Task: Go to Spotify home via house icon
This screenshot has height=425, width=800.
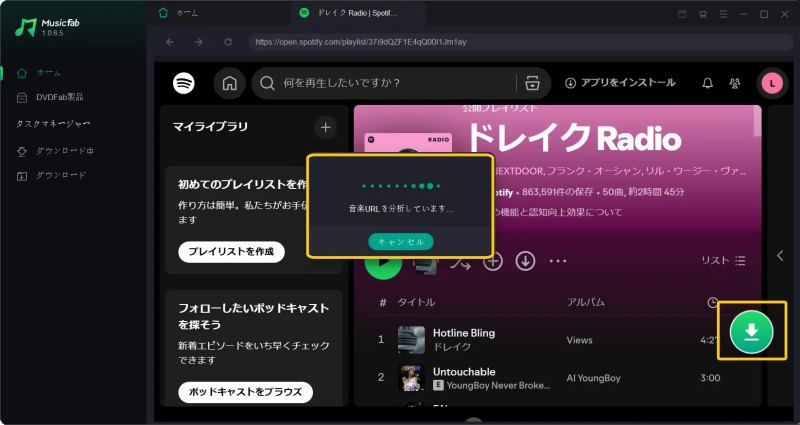Action: coord(230,83)
